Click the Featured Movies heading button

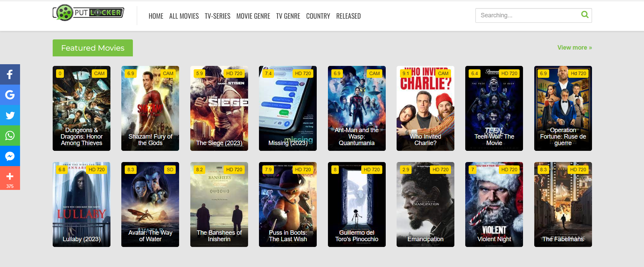click(x=93, y=48)
